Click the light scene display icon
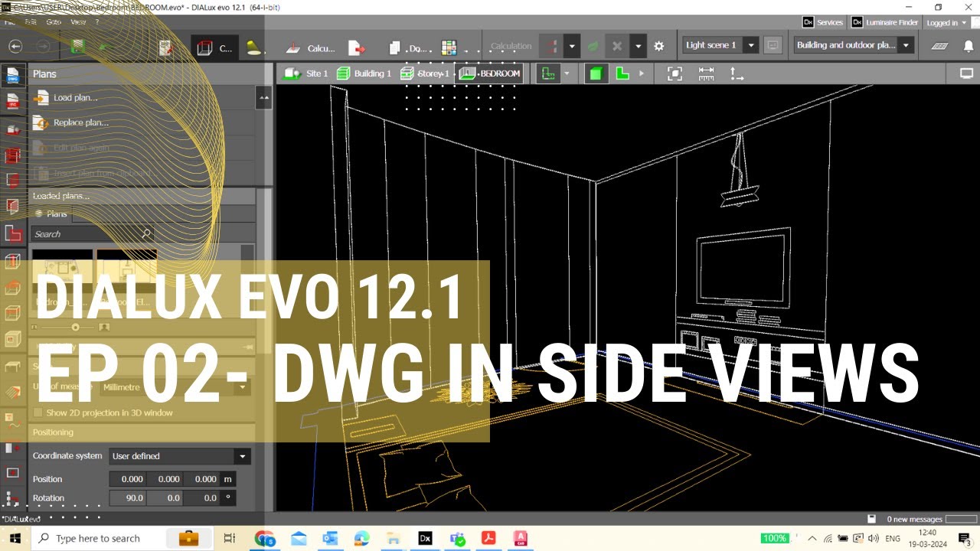Screen dimensions: 980x551 [x=773, y=45]
